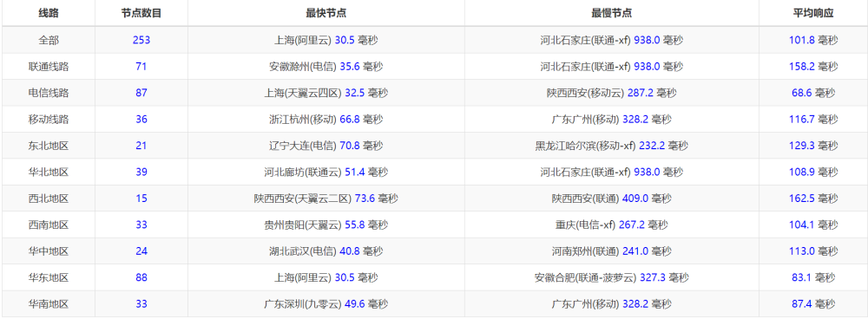Open node count 36 for 移动线路
This screenshot has width=868, height=319.
click(x=141, y=120)
